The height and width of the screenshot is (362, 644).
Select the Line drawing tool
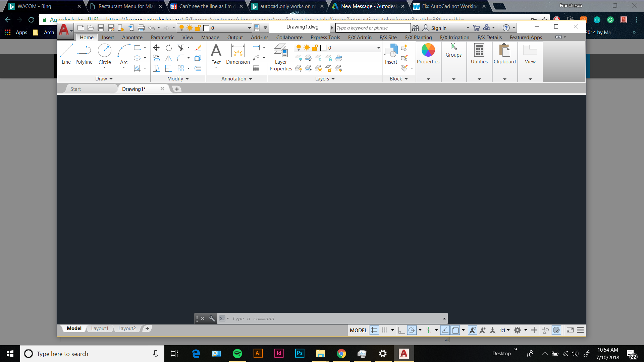[x=66, y=54]
